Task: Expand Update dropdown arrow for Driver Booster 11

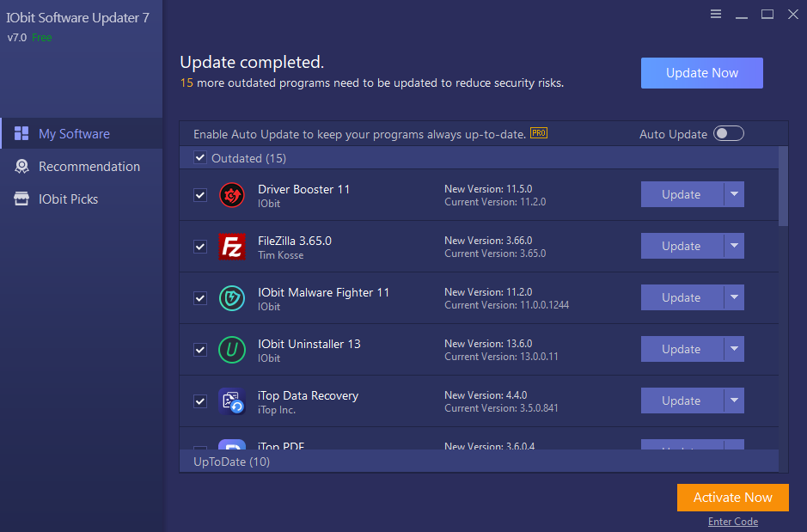Action: [734, 194]
